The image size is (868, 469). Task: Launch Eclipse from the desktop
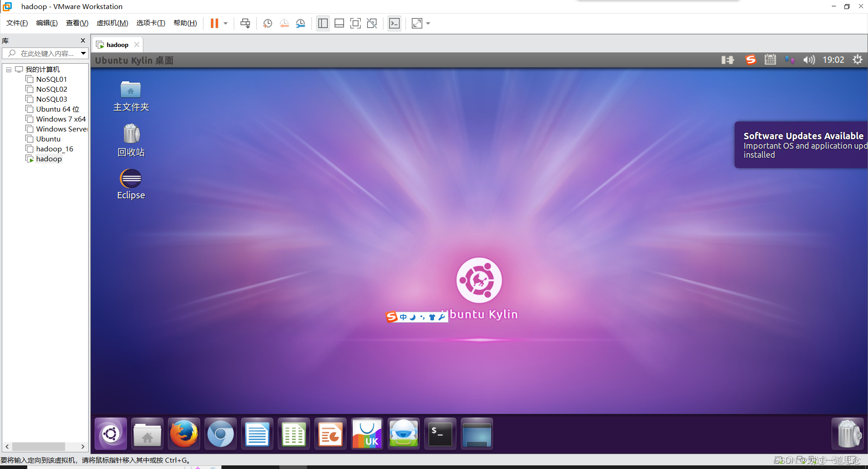click(x=131, y=184)
